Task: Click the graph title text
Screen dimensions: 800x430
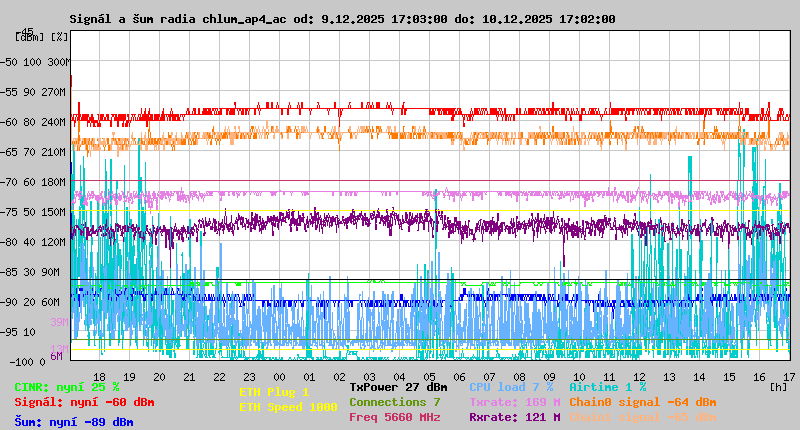Action: click(x=342, y=19)
